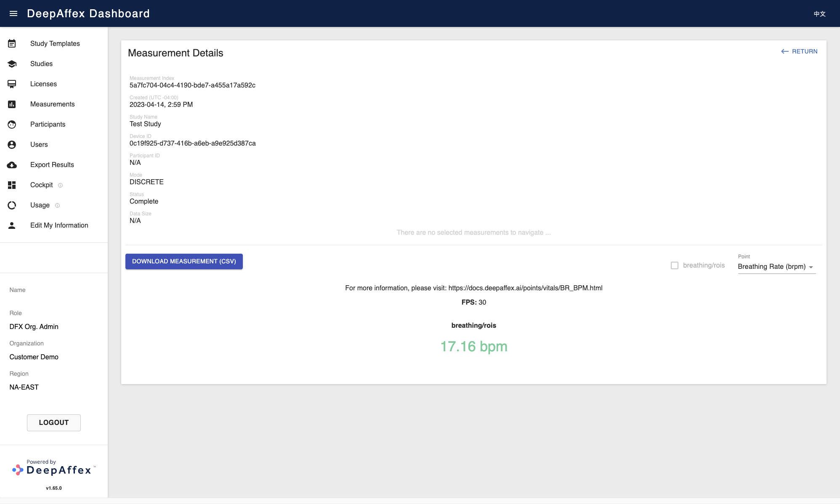
Task: Click the info icon beside Usage
Action: click(57, 205)
